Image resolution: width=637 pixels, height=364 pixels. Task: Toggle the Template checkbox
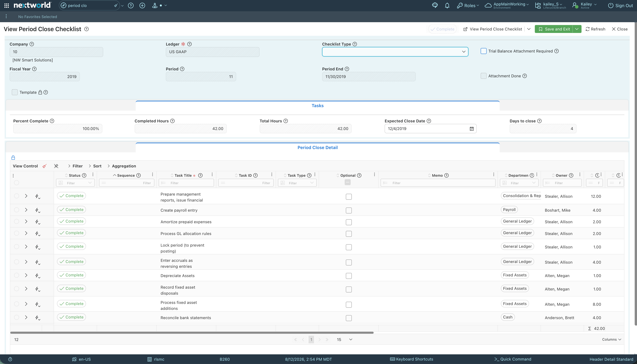pyautogui.click(x=15, y=92)
